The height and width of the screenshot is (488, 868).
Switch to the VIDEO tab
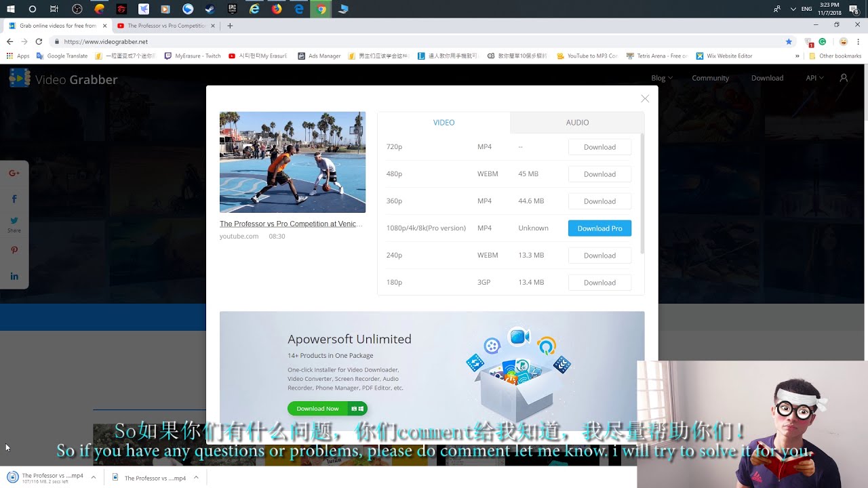(x=443, y=123)
